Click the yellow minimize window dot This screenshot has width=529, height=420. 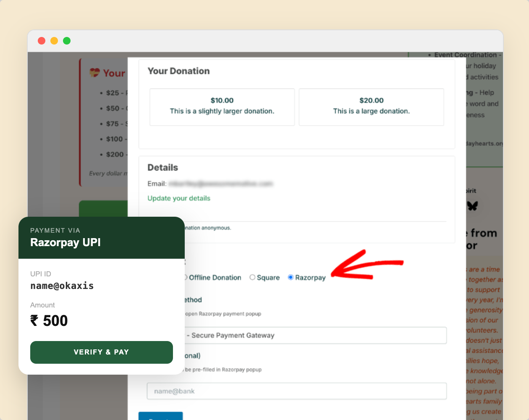(54, 41)
